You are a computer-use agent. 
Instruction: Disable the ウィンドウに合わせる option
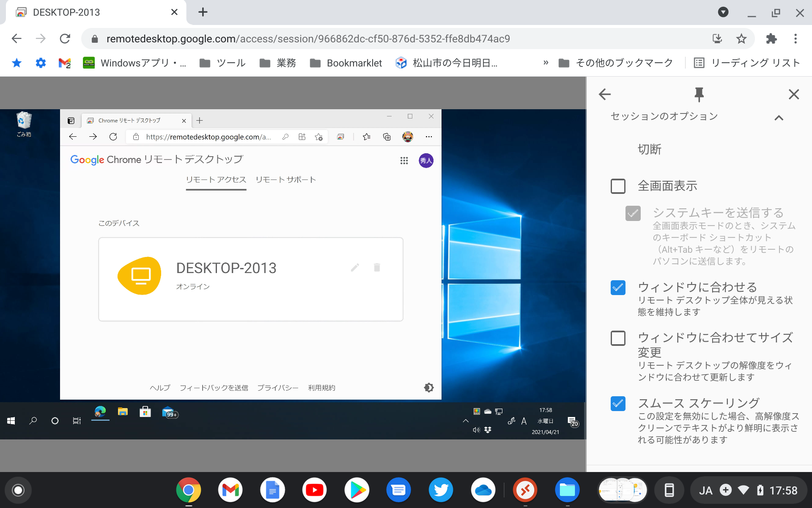click(618, 288)
